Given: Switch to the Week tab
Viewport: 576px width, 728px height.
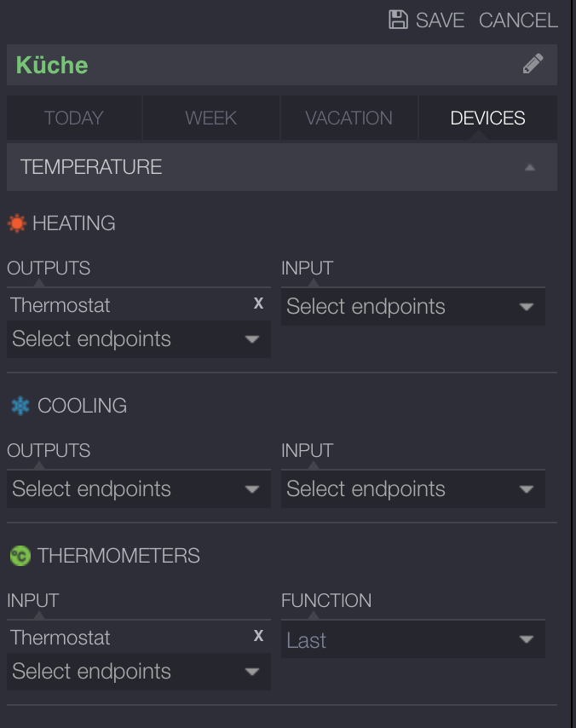Looking at the screenshot, I should pyautogui.click(x=210, y=118).
